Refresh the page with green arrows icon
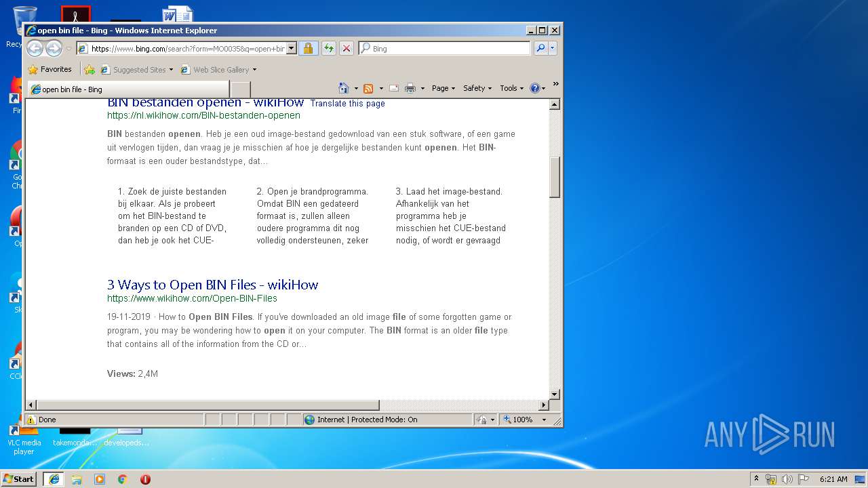The image size is (868, 488). click(x=328, y=48)
